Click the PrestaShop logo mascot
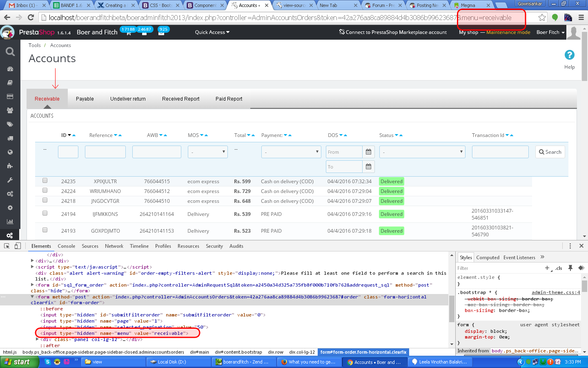Viewport: 588px width, 368px height. (x=7, y=32)
